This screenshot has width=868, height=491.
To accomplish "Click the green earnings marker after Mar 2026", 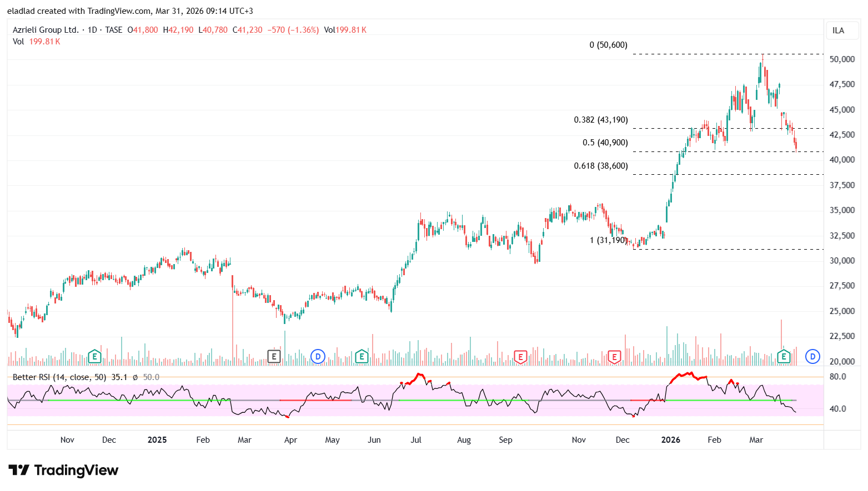I will 784,356.
